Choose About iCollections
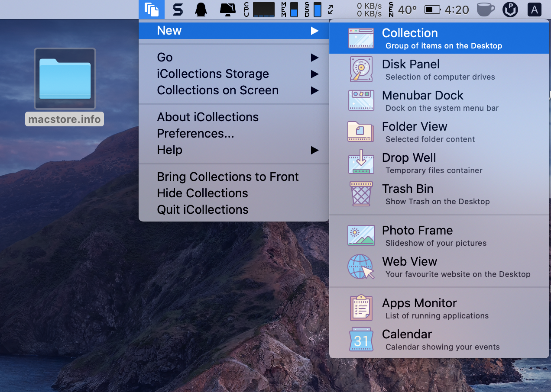Screen dimensions: 551x392 [234, 117]
